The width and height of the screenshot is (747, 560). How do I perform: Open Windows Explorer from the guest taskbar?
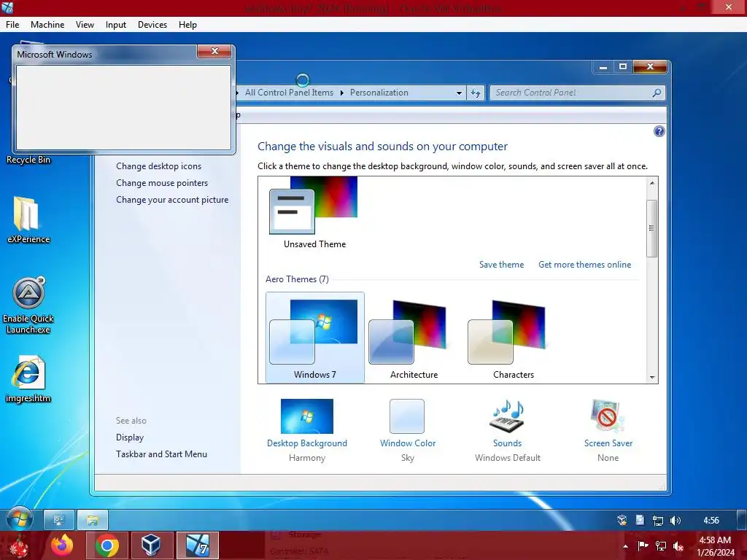[x=93, y=520]
